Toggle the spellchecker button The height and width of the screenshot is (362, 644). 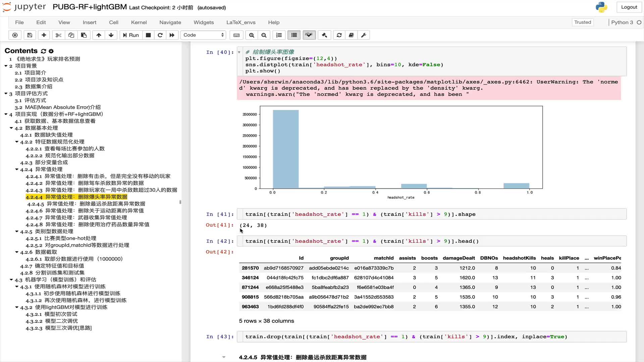(x=309, y=35)
